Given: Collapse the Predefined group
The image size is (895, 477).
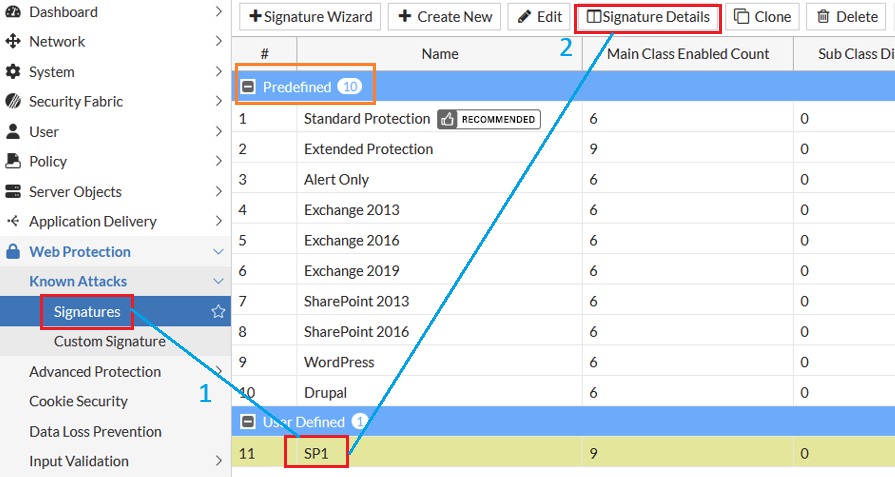Looking at the screenshot, I should click(248, 87).
